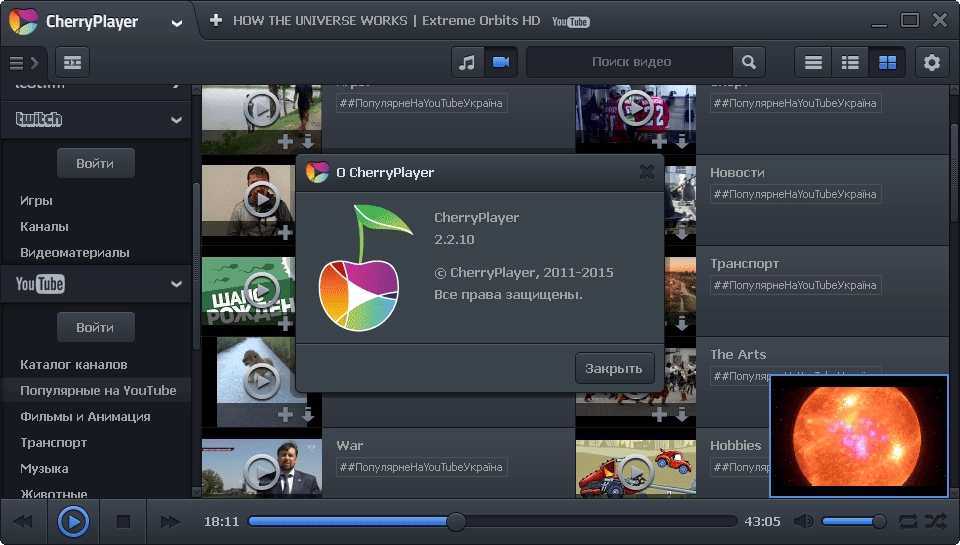The height and width of the screenshot is (545, 960).
Task: Click the CherryPlayer logo in title bar
Action: pyautogui.click(x=23, y=22)
